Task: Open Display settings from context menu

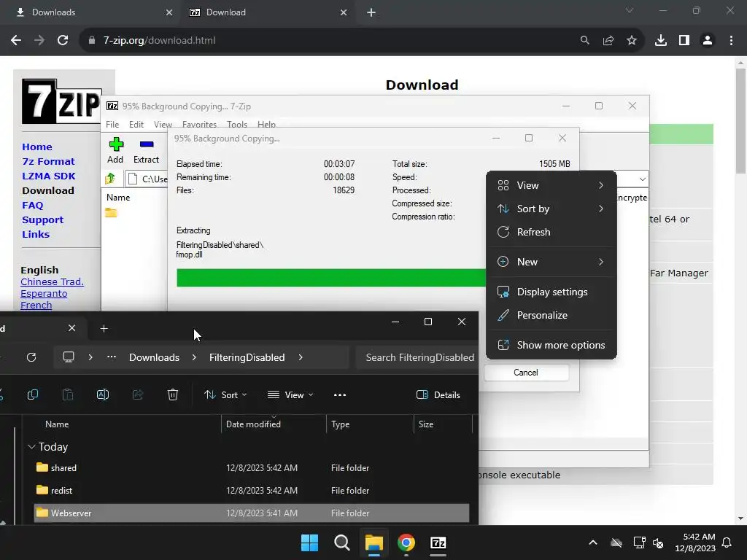Action: coord(551,292)
